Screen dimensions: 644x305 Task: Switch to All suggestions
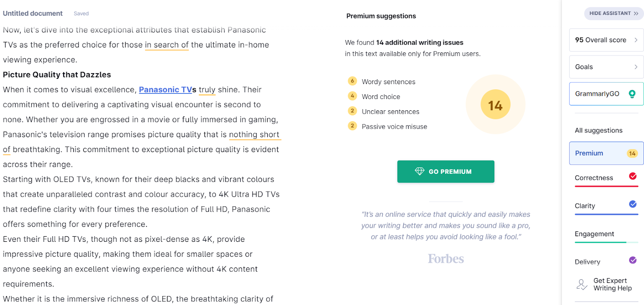[x=599, y=130]
